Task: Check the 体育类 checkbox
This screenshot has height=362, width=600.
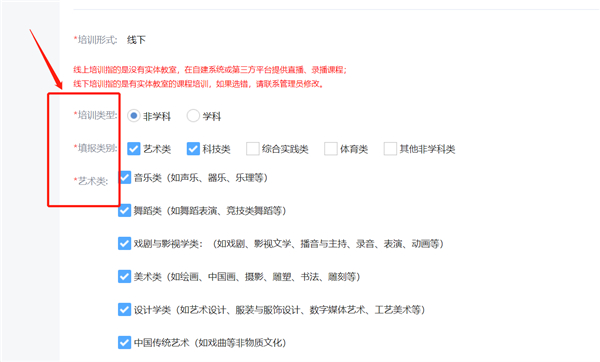Action: coord(331,149)
